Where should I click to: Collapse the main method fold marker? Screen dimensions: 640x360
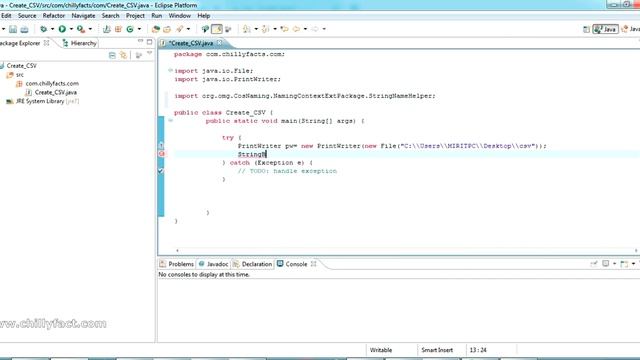(170, 121)
